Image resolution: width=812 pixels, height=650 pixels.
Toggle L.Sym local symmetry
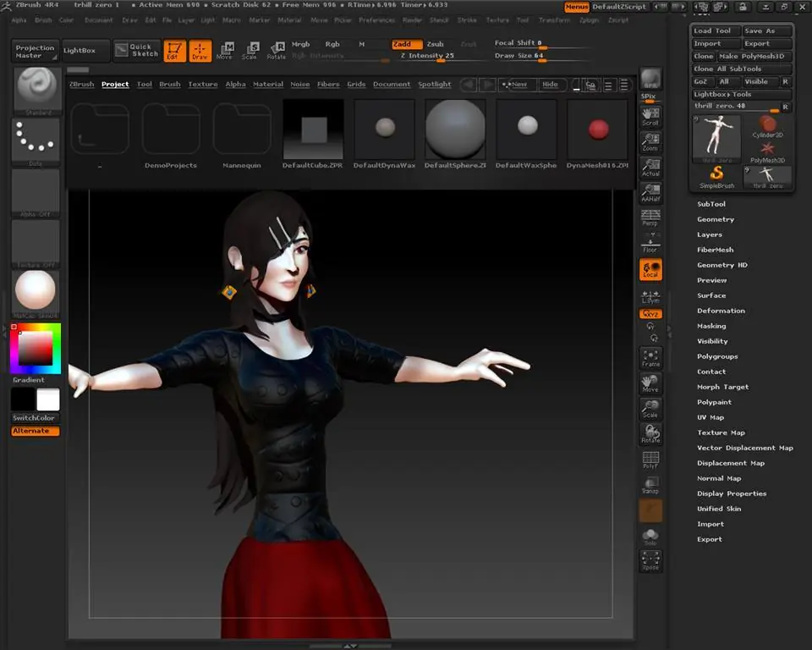point(650,296)
